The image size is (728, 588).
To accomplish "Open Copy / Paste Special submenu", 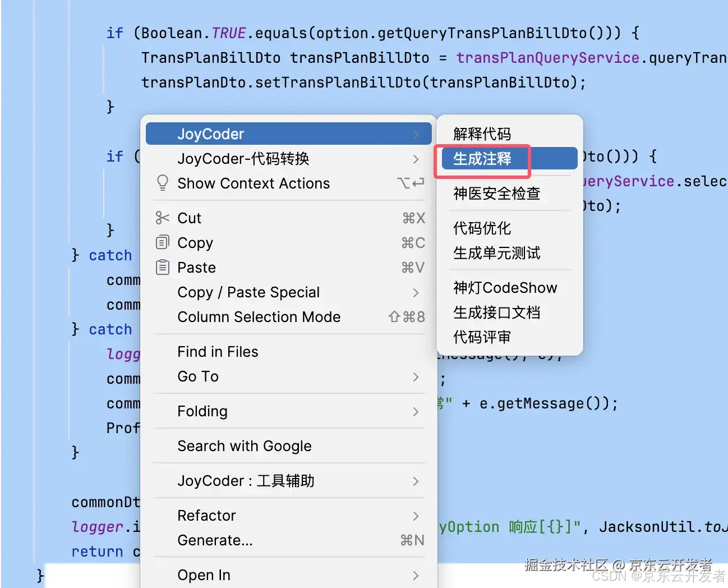I will (288, 292).
